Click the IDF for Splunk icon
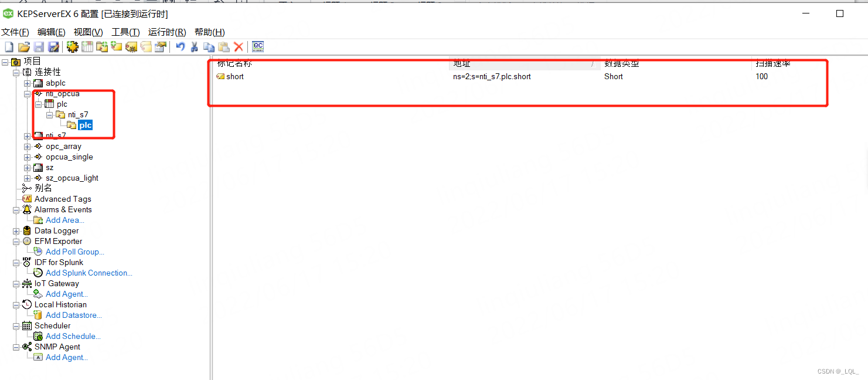The width and height of the screenshot is (868, 380). 27,262
